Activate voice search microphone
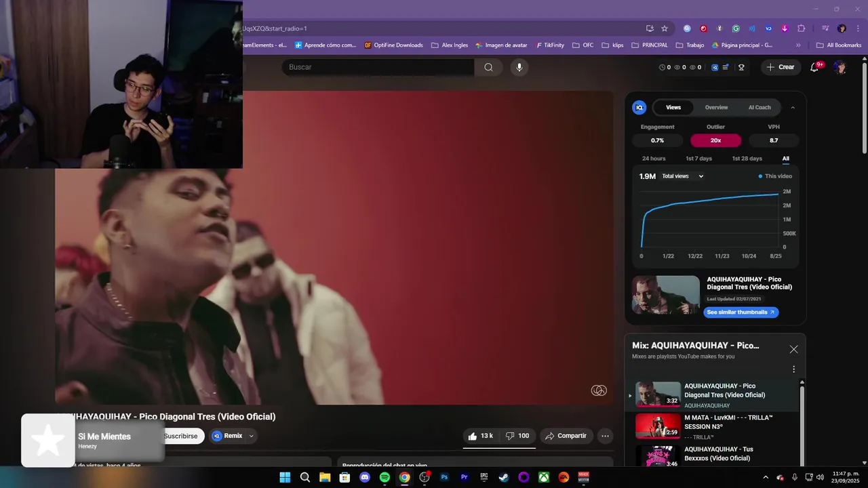The height and width of the screenshot is (488, 868). click(519, 67)
